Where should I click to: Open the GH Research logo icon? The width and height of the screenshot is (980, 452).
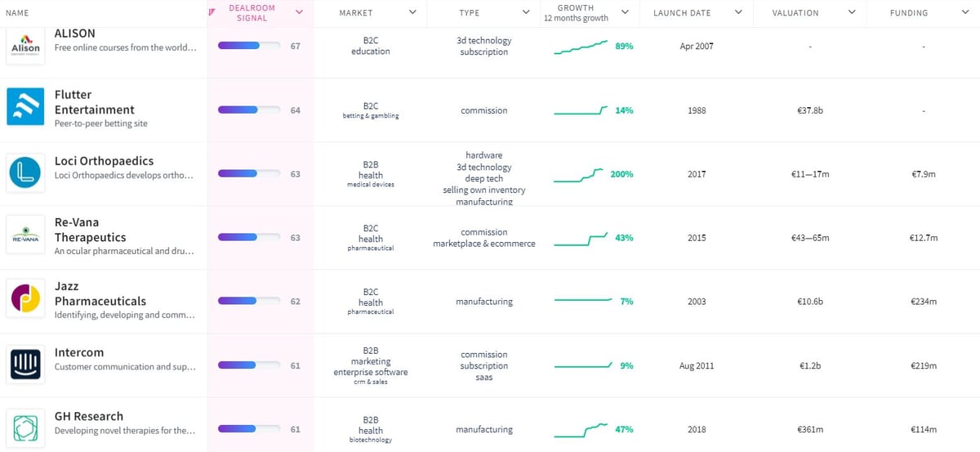tap(25, 428)
